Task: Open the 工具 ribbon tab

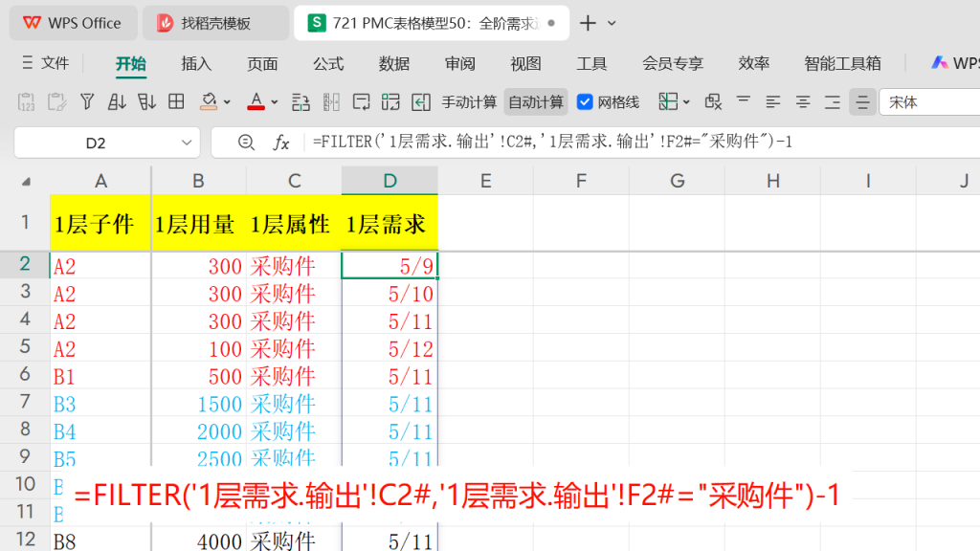Action: click(x=591, y=63)
